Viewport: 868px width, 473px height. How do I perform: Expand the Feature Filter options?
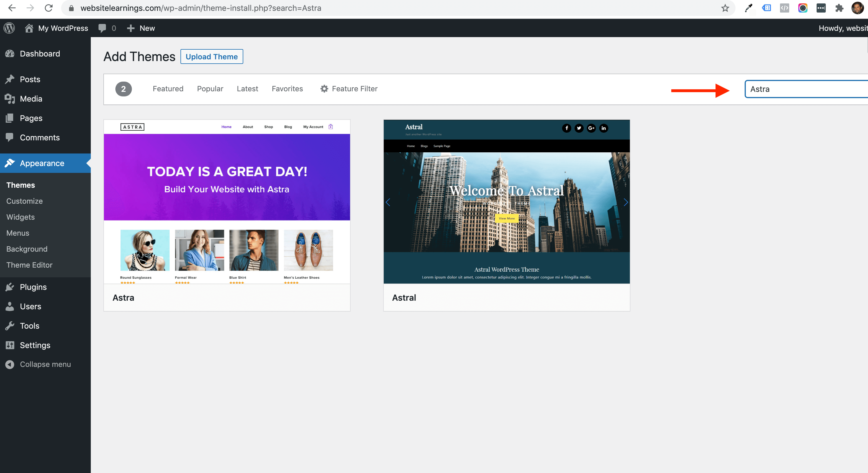pyautogui.click(x=349, y=88)
